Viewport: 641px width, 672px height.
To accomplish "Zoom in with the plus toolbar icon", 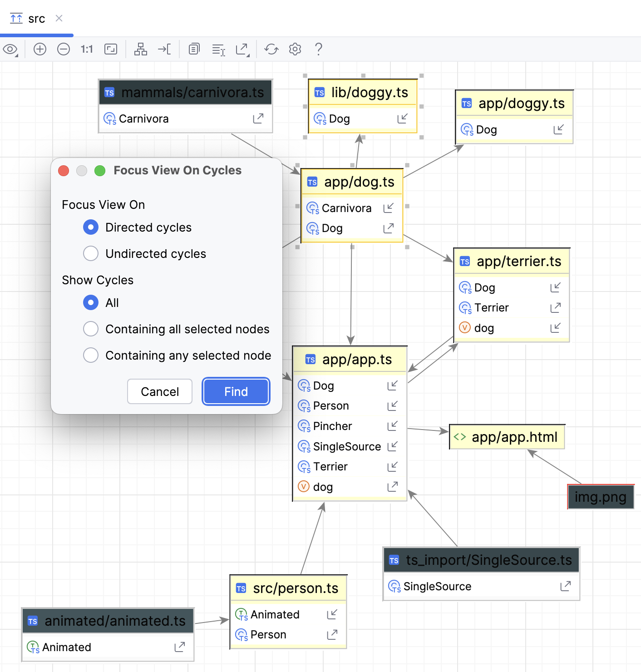I will coord(40,49).
